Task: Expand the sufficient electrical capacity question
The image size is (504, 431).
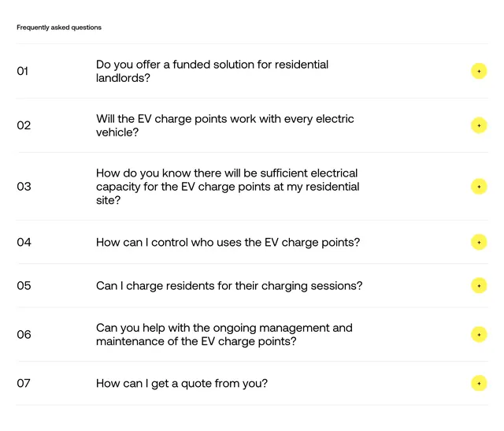Action: (x=228, y=187)
